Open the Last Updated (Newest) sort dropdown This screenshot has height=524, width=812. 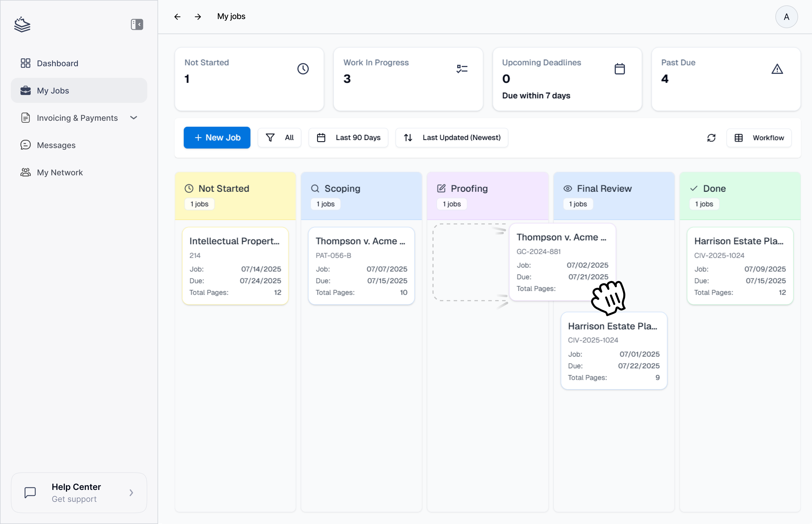[452, 138]
